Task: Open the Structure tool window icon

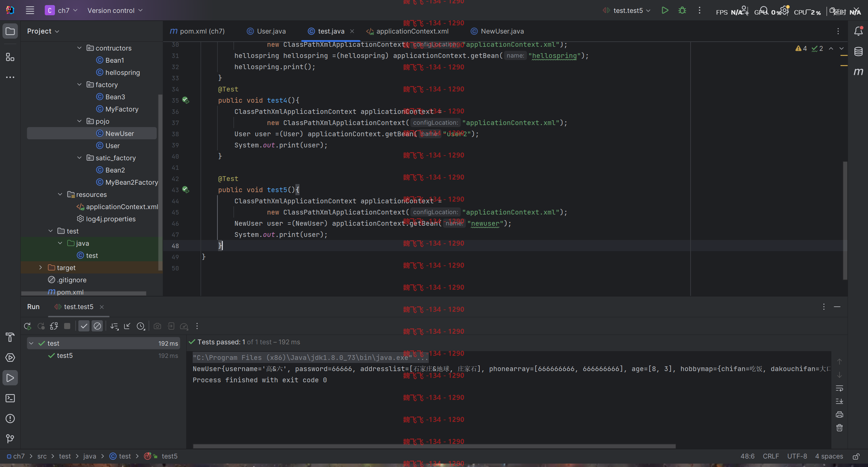Action: [x=10, y=57]
